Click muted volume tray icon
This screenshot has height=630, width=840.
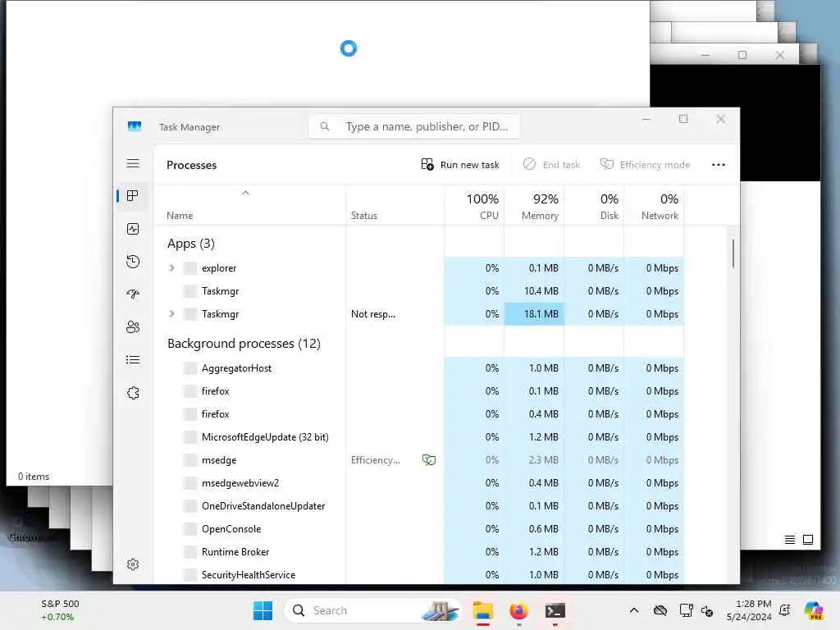coord(707,610)
